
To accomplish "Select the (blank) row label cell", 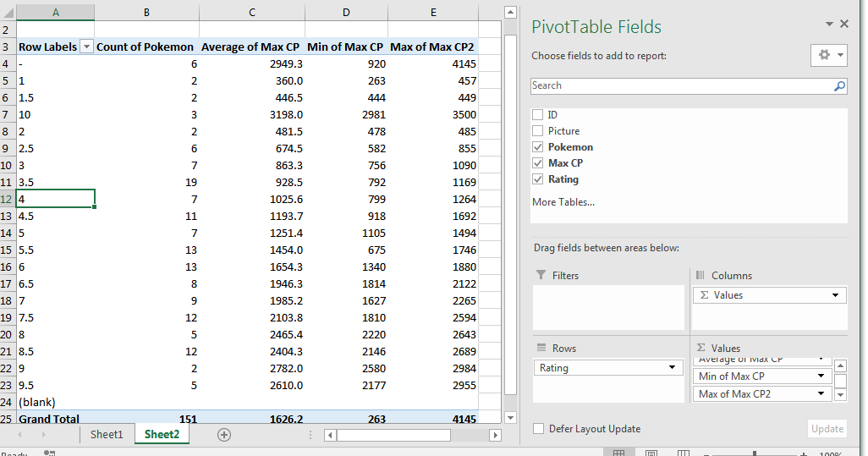I will (55, 403).
